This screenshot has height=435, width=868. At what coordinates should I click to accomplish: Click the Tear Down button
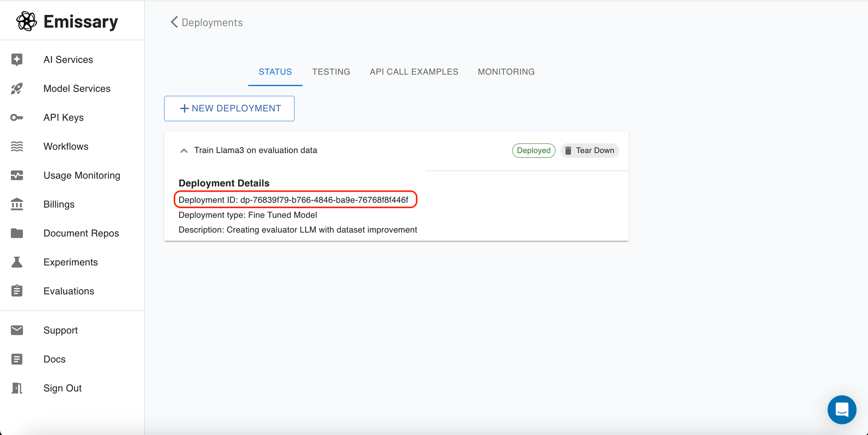(x=589, y=150)
